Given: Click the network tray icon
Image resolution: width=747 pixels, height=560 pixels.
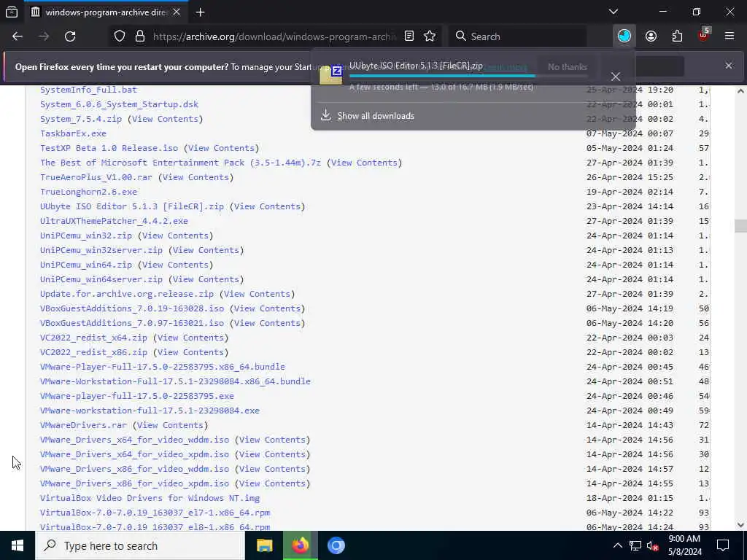Looking at the screenshot, I should coord(635,545).
